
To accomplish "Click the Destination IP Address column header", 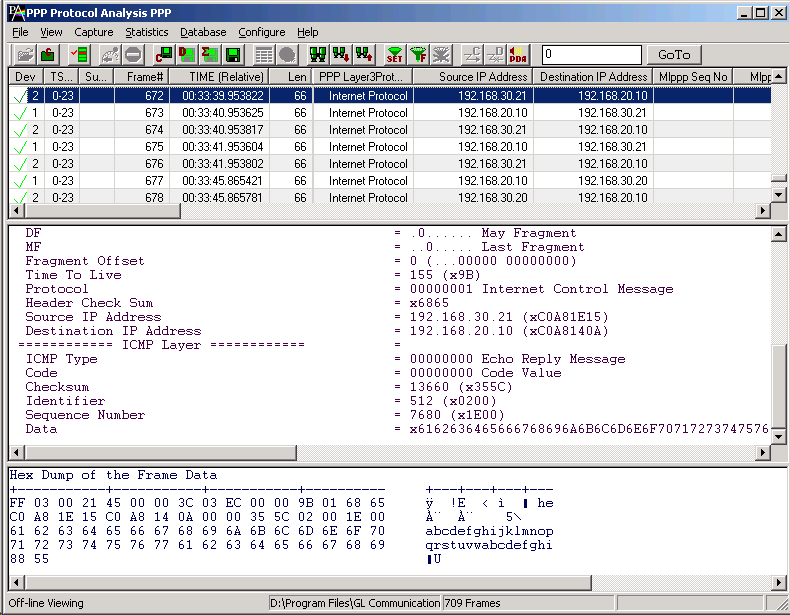I will (594, 77).
